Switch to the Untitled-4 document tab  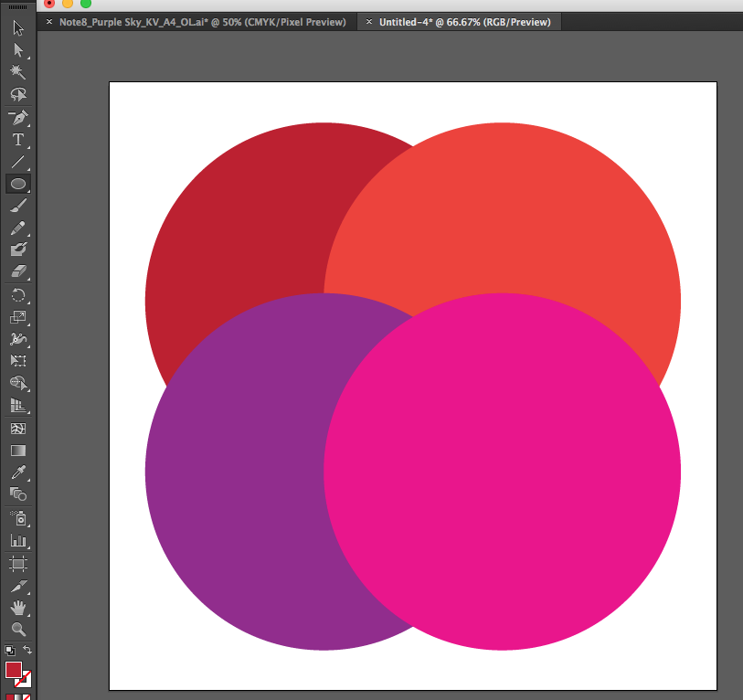point(465,22)
